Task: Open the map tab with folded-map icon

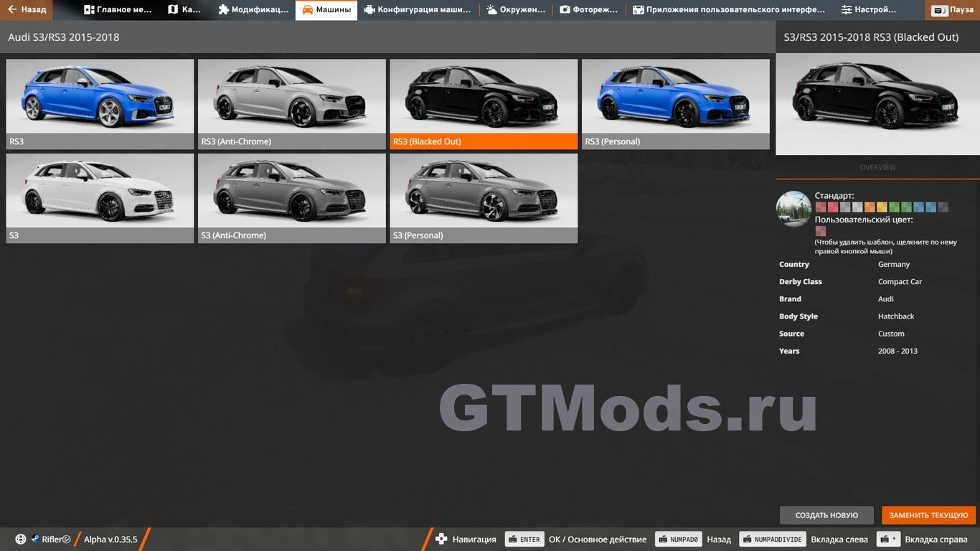Action: [184, 10]
